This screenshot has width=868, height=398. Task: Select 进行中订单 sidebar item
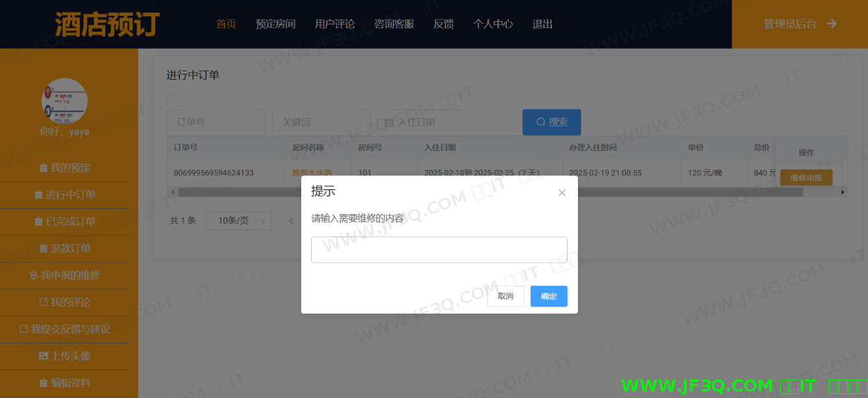pyautogui.click(x=65, y=195)
